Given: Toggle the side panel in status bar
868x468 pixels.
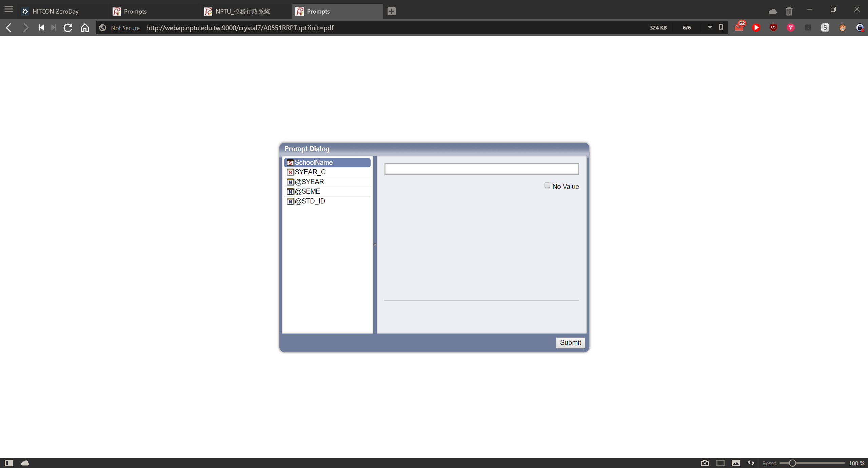Looking at the screenshot, I should point(9,463).
